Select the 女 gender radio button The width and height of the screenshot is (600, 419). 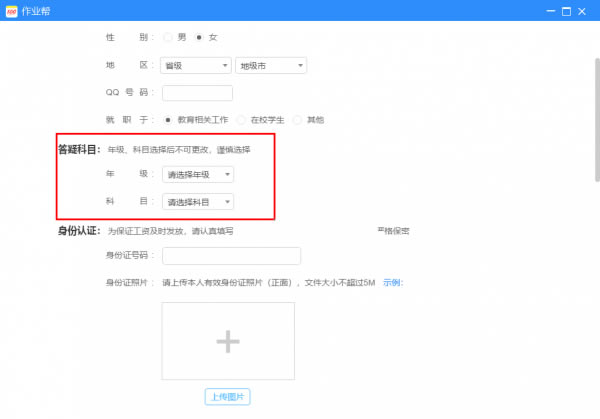[199, 37]
